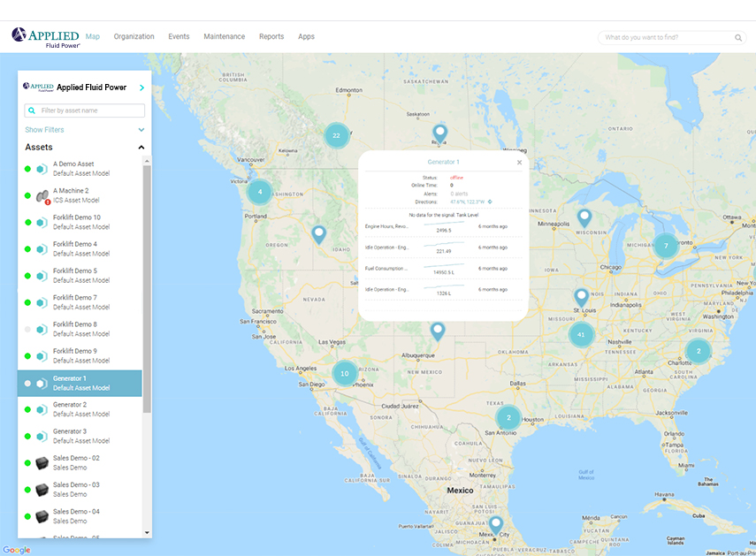Click the 2 cluster marker near Charlotte

coord(699,351)
